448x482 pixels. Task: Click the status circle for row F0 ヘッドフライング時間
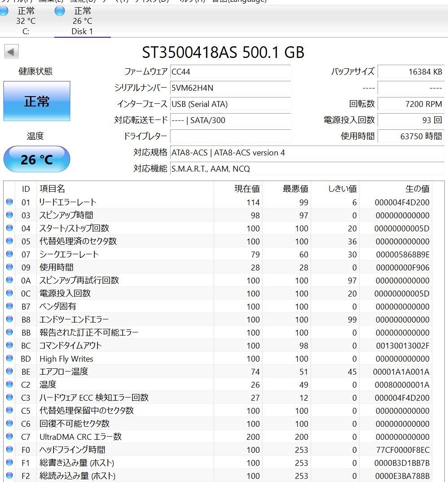pos(9,449)
